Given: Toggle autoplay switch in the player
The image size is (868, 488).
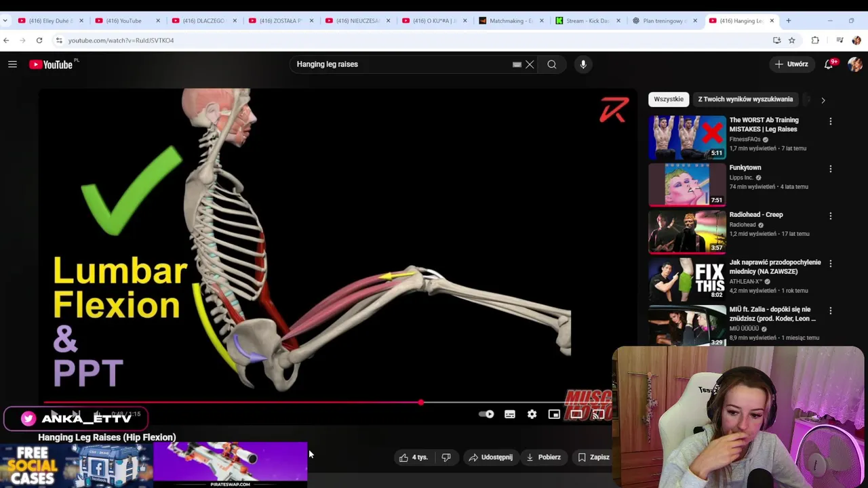Looking at the screenshot, I should [486, 414].
